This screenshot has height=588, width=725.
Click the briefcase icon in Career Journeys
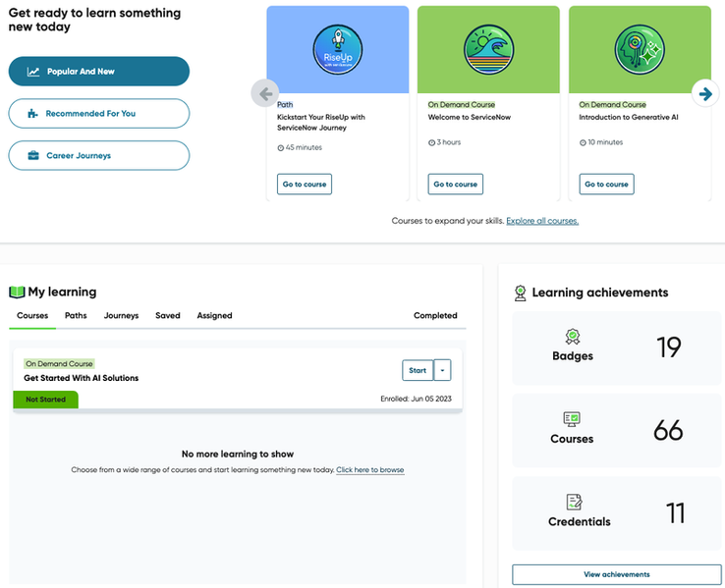click(33, 156)
